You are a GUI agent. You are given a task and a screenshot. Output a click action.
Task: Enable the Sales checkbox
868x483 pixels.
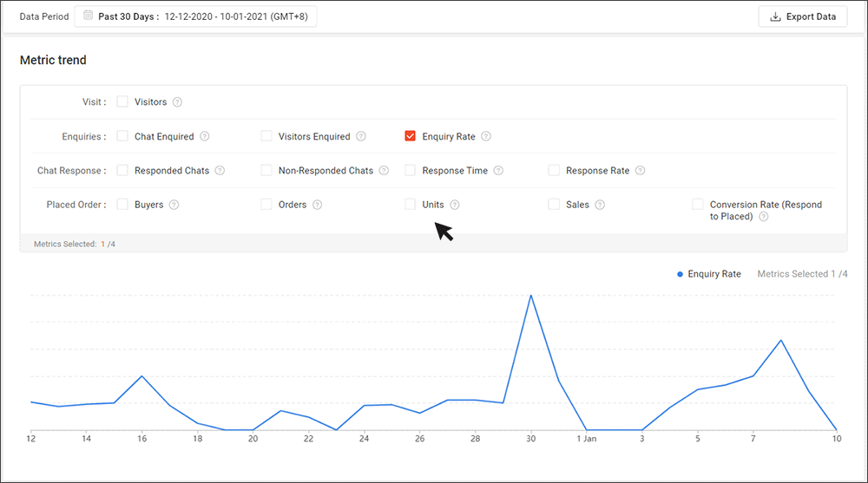[x=554, y=204]
